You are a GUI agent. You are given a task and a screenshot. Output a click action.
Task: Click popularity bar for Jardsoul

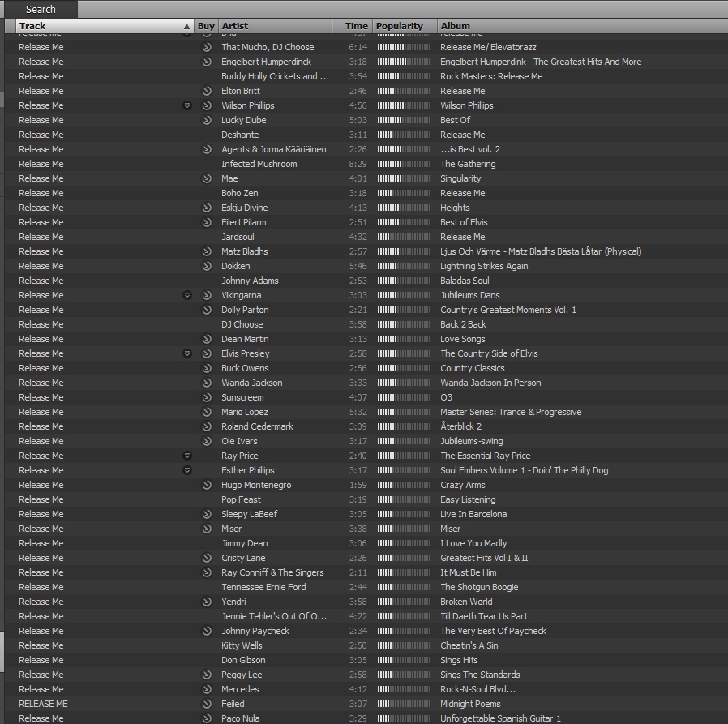404,237
